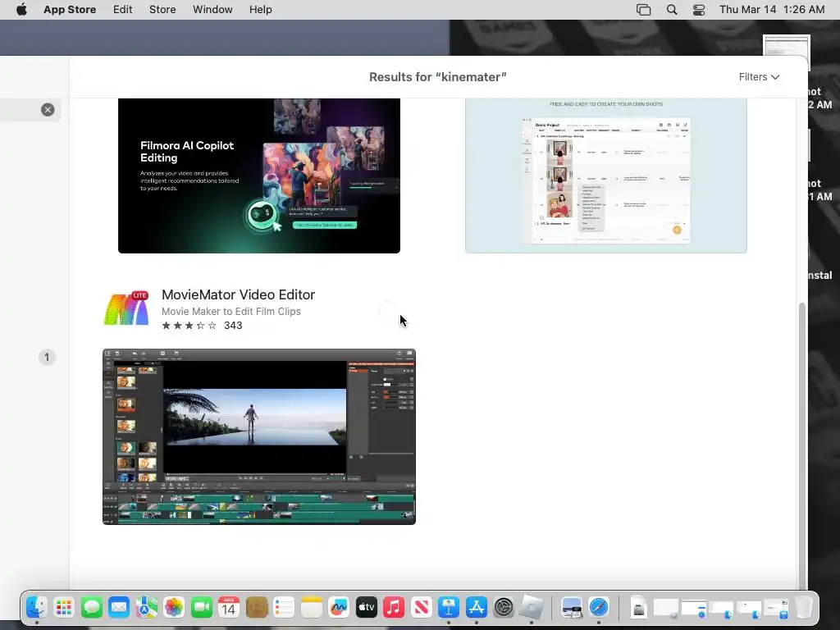
Task: Open Calendar showing 14 in dock
Action: [x=229, y=608]
